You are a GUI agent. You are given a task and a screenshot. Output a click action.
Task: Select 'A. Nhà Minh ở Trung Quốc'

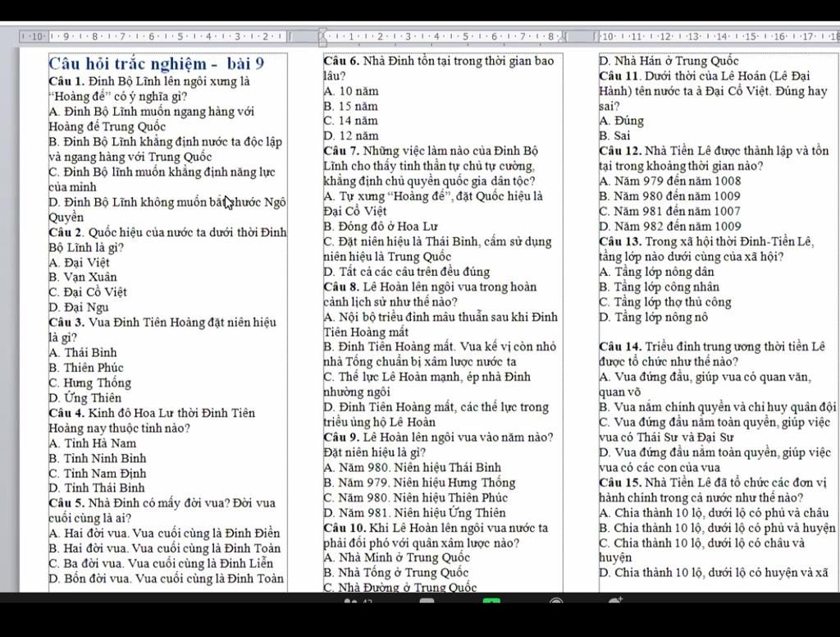396,557
